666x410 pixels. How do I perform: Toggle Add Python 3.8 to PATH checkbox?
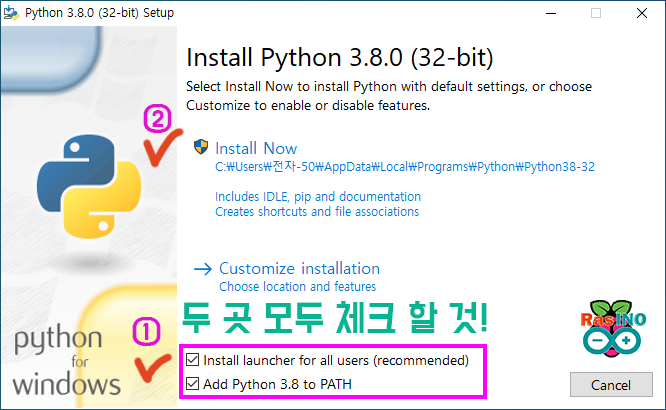192,384
